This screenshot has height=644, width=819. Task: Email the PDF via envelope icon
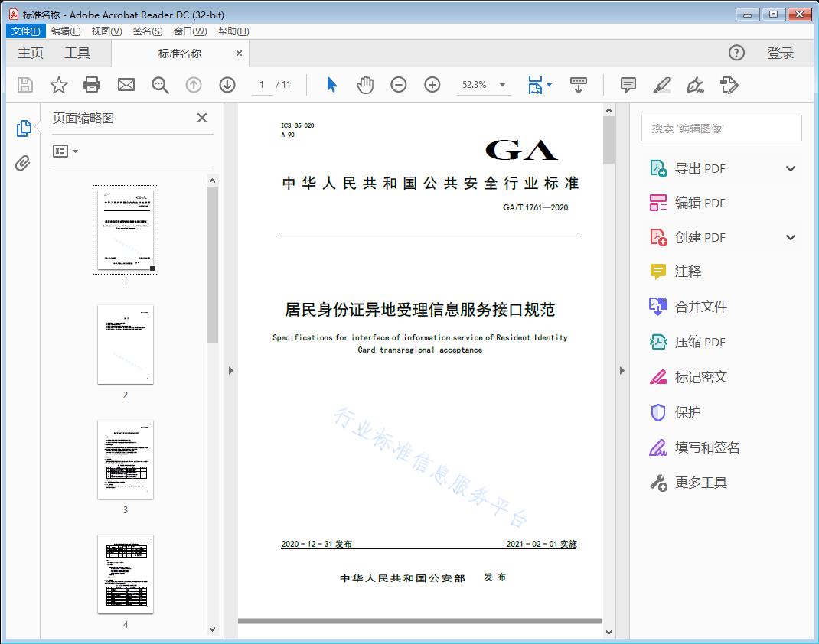click(126, 85)
